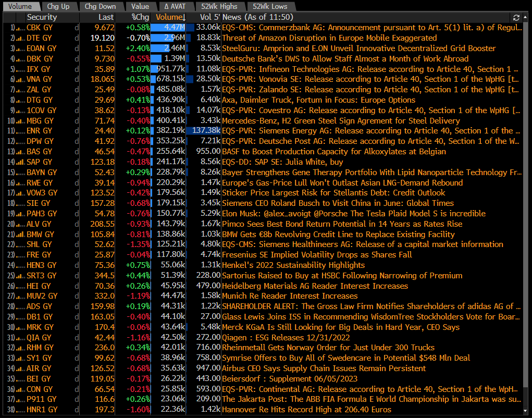Select the 52Wk Lows tab
The width and height of the screenshot is (532, 418).
point(270,6)
